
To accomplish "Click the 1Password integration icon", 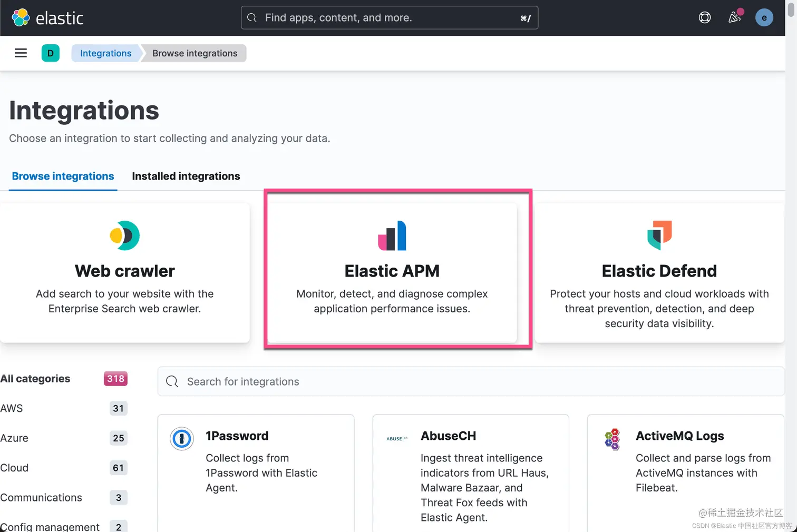I will [182, 439].
